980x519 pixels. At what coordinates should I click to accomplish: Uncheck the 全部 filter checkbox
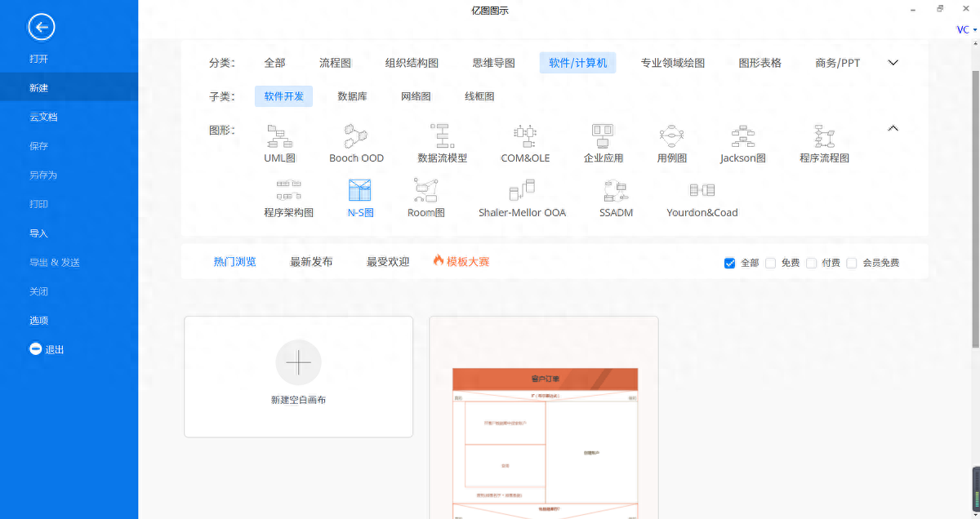pos(730,263)
